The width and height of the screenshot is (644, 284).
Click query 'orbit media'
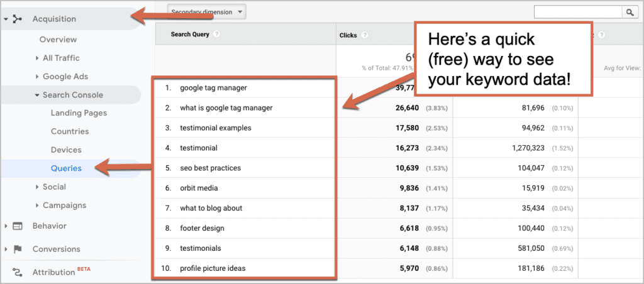coord(199,188)
